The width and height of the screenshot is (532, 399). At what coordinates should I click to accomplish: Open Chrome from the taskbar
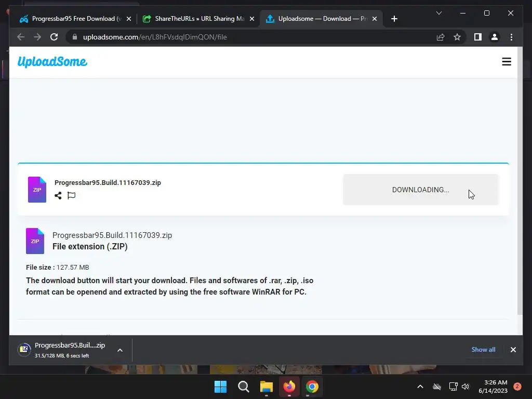click(312, 387)
